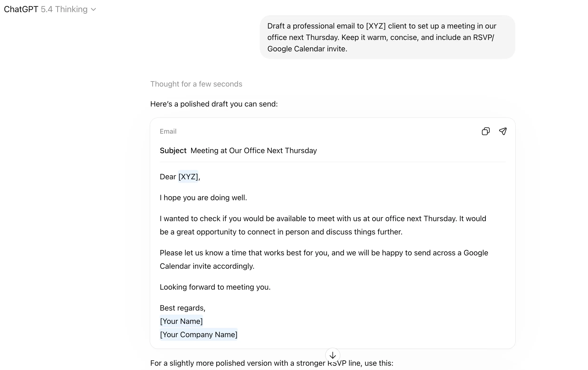The image size is (588, 370).
Task: Select the subject line "Meeting at Our Office Next Thursday"
Action: [x=253, y=151]
